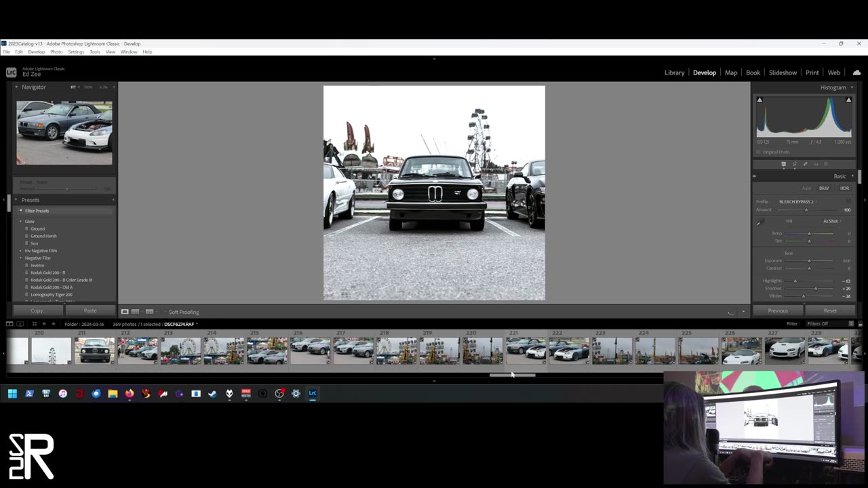Collapse the Presets panel
The width and height of the screenshot is (868, 488).
pyautogui.click(x=16, y=200)
